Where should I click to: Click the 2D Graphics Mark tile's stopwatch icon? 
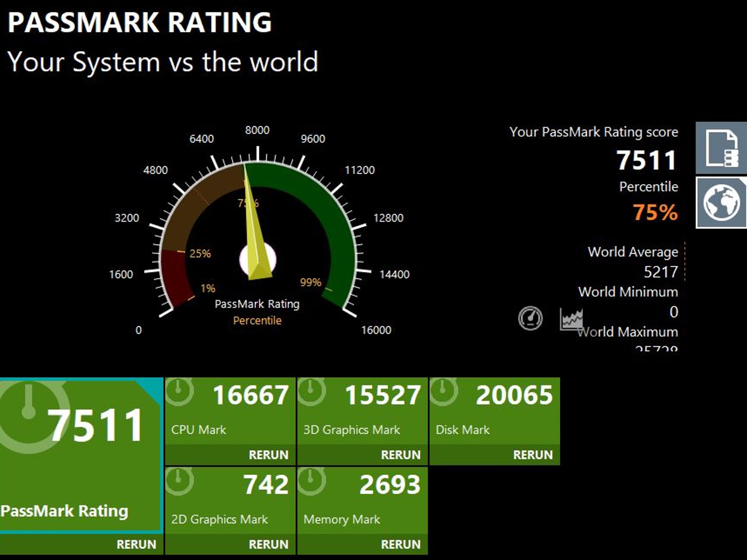(x=179, y=481)
